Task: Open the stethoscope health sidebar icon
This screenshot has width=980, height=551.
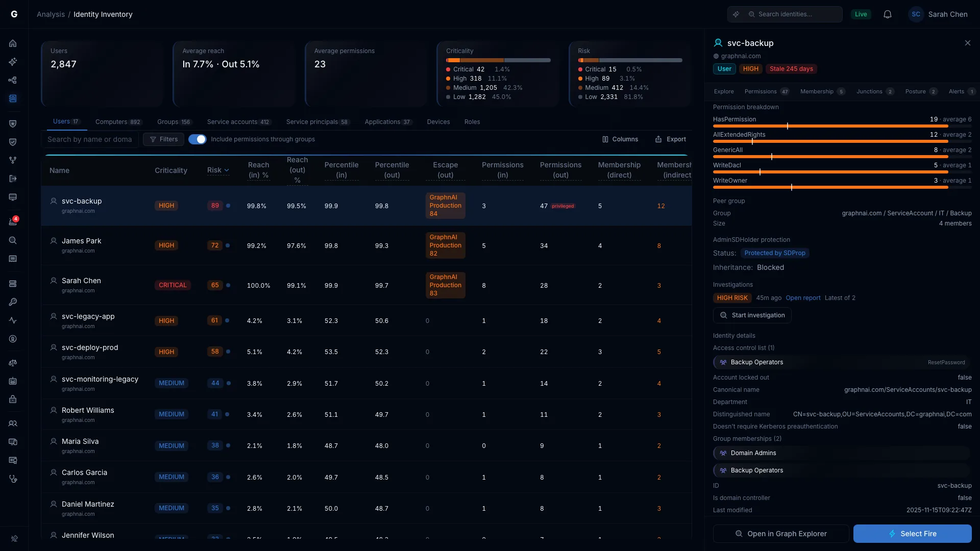Action: (13, 479)
